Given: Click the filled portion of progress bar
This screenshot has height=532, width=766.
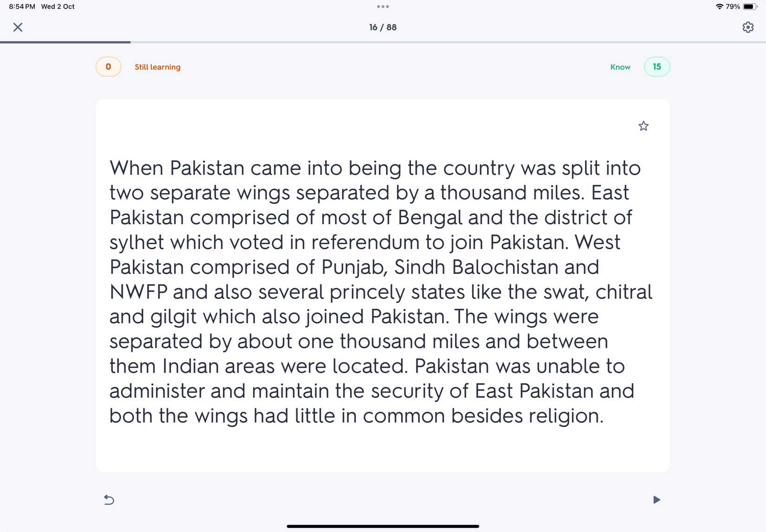Looking at the screenshot, I should click(65, 42).
